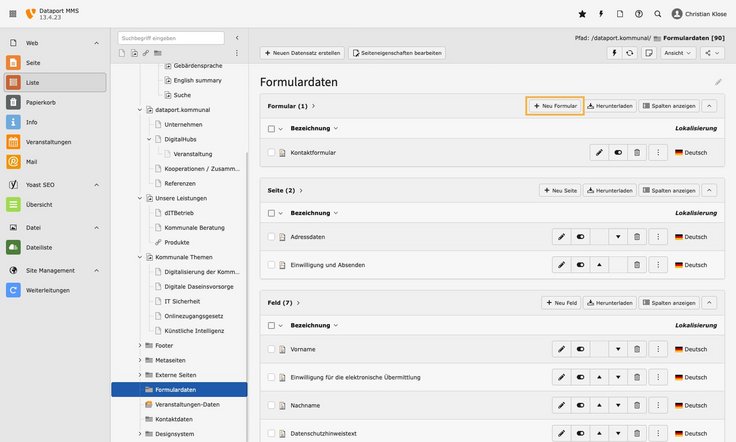Toggle visibility of the Kontaktformular record

click(x=618, y=153)
